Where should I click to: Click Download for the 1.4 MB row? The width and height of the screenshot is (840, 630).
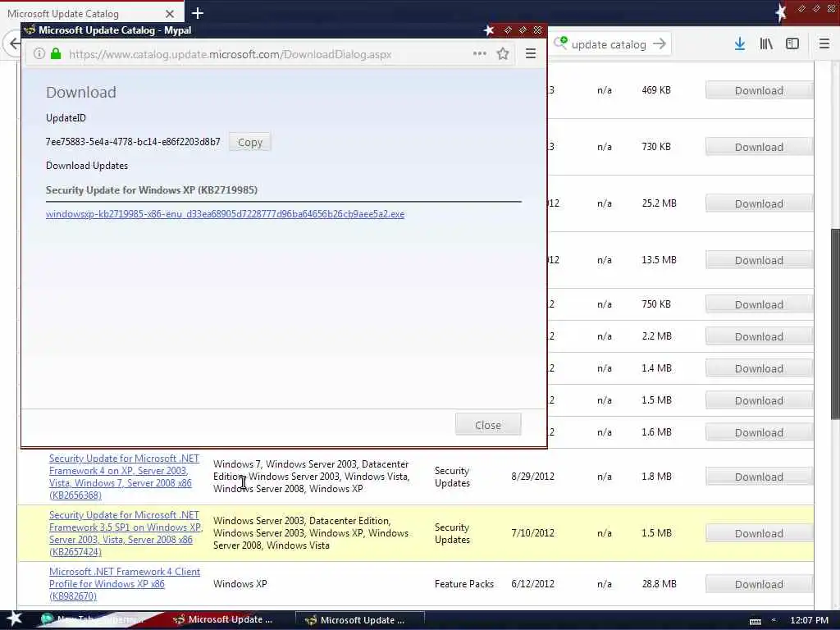[x=759, y=368]
